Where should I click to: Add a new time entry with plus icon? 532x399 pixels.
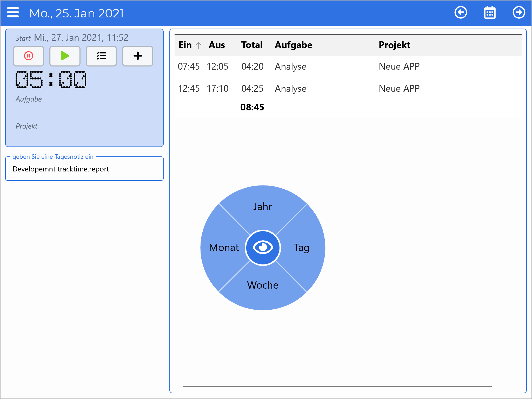coord(137,56)
